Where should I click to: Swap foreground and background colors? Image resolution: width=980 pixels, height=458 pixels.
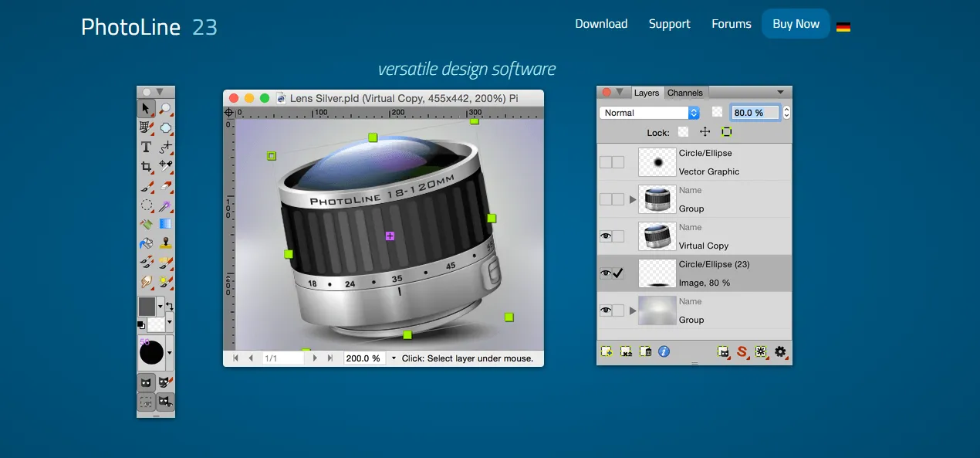click(169, 307)
